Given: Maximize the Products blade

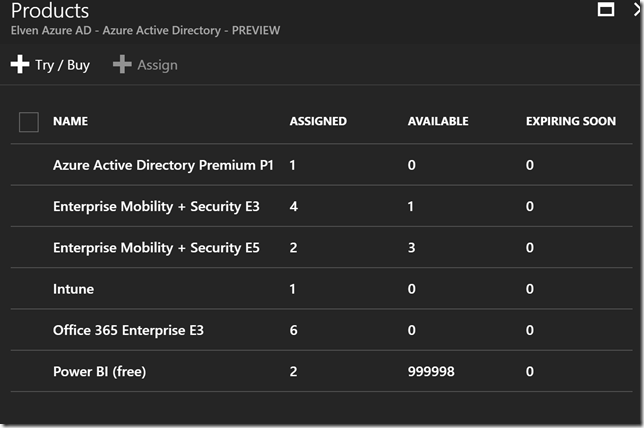Looking at the screenshot, I should click(x=605, y=10).
